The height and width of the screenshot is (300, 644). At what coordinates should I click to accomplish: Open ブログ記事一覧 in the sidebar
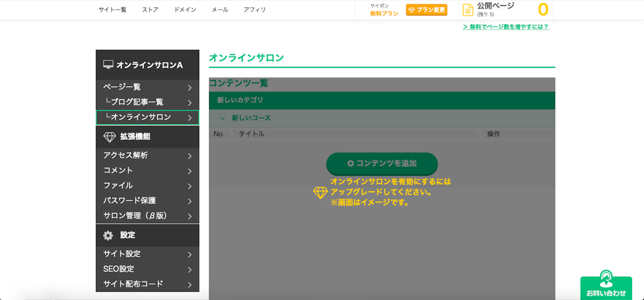click(137, 102)
